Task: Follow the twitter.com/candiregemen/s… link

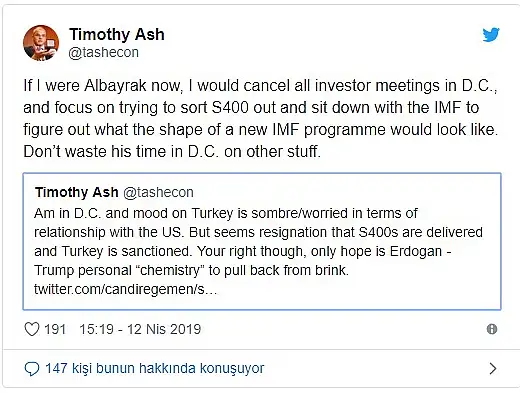Action: pyautogui.click(x=126, y=289)
